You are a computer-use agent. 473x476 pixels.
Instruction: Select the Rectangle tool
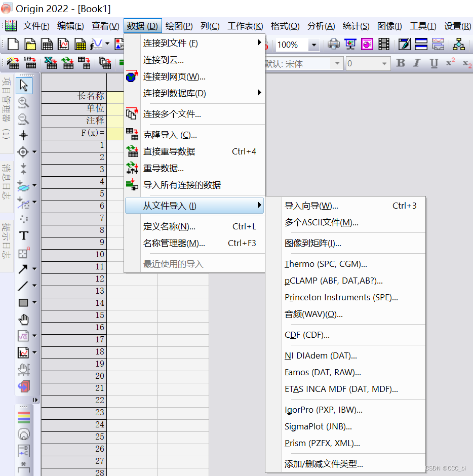click(22, 302)
